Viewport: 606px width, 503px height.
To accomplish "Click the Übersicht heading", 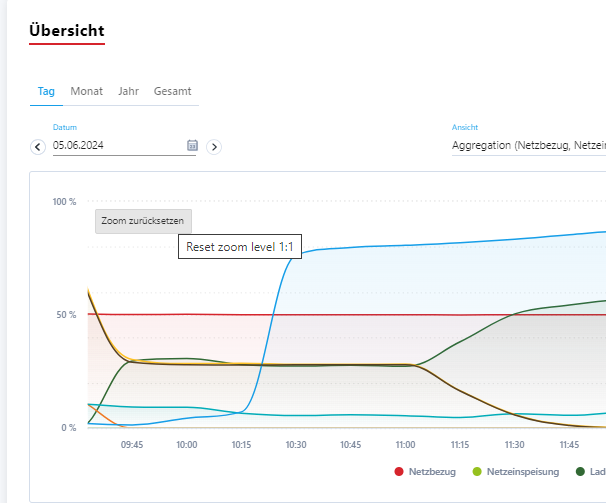I will pyautogui.click(x=67, y=31).
